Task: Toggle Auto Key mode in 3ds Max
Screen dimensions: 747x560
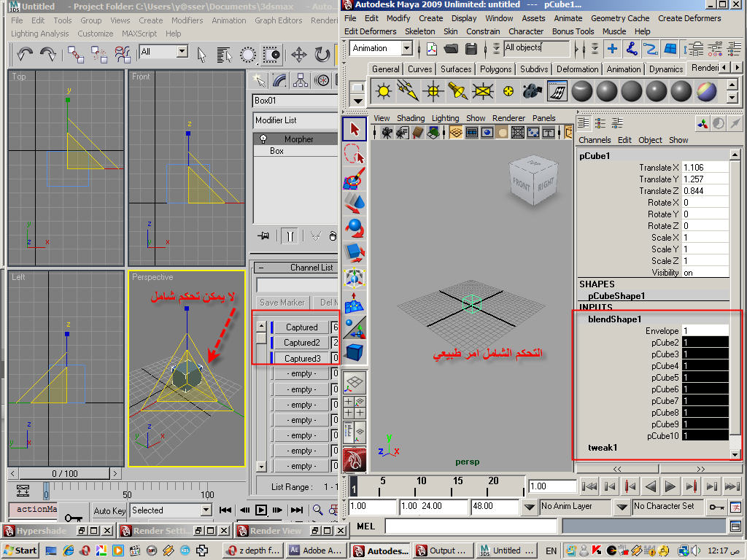Action: coord(109,510)
